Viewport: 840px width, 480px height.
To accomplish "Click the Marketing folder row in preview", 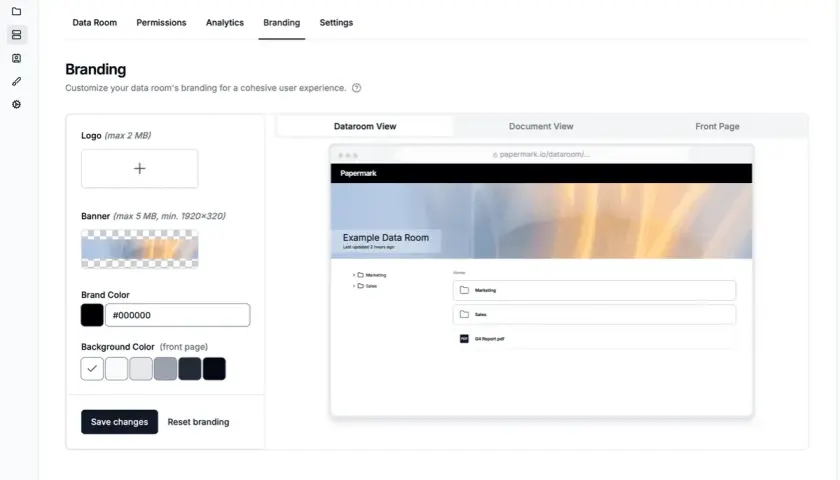I will tap(594, 290).
